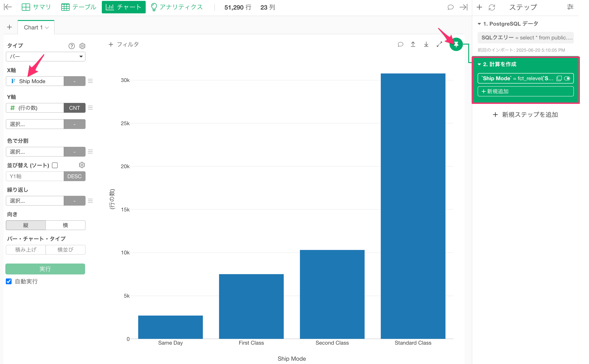Open the X-axis options menu icon

(90, 81)
